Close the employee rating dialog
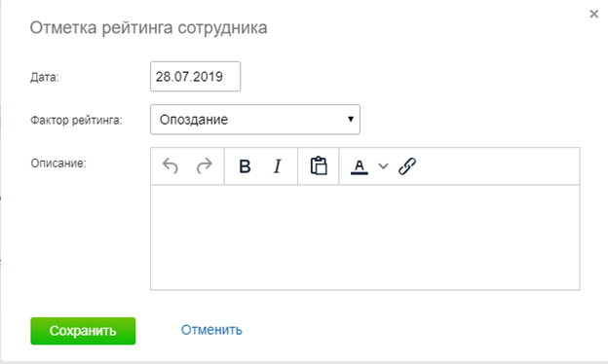 pos(593,15)
